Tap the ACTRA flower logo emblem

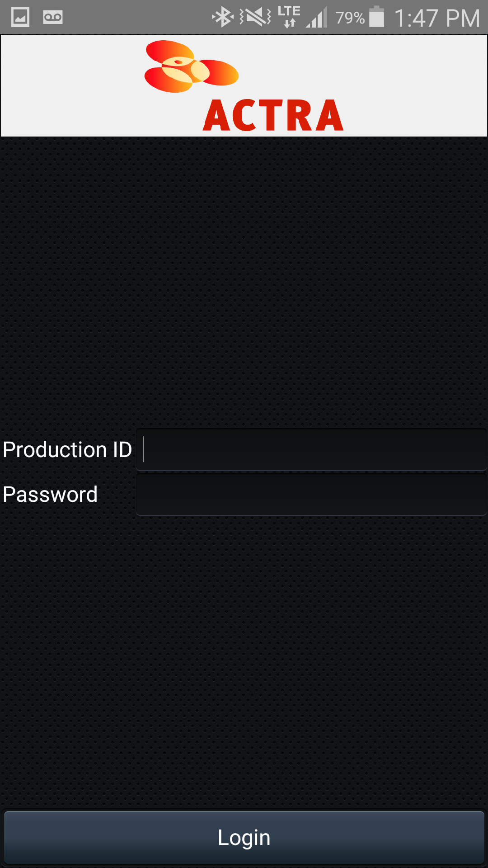coord(191,66)
